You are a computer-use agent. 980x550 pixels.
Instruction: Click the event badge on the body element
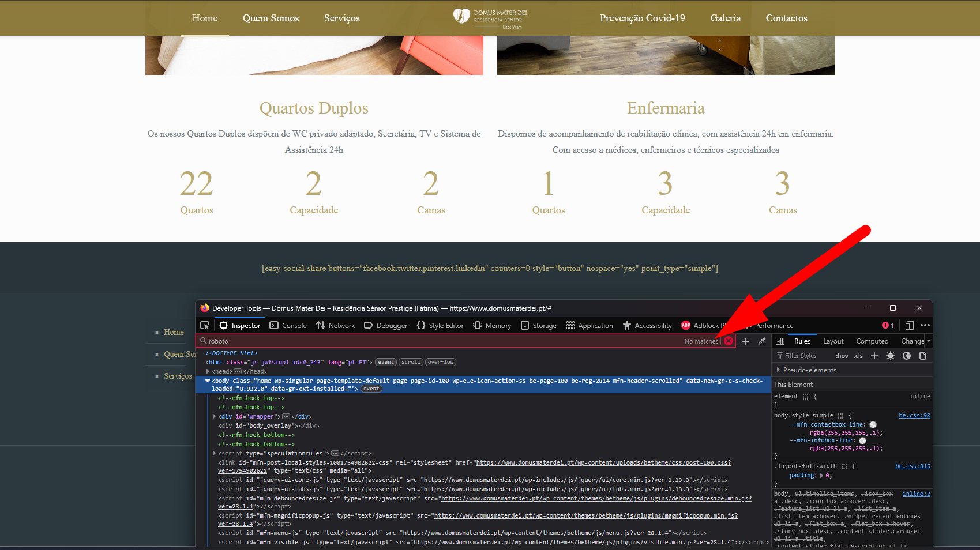coord(371,389)
